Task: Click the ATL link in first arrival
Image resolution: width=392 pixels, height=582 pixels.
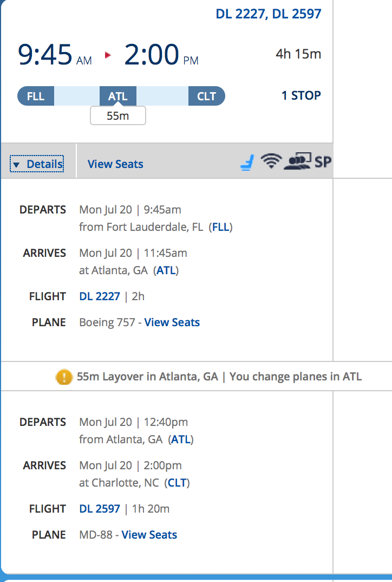Action: coord(166,270)
